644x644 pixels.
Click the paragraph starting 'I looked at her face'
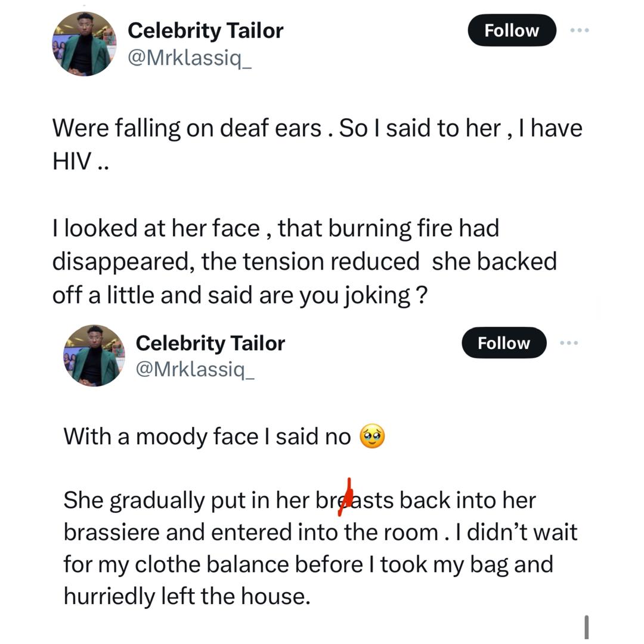tap(304, 261)
